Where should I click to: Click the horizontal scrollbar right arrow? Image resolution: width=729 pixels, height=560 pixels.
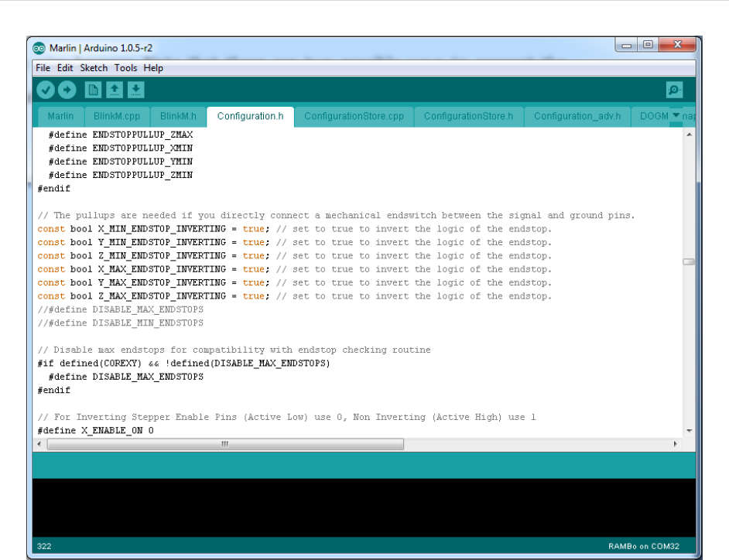click(x=675, y=444)
